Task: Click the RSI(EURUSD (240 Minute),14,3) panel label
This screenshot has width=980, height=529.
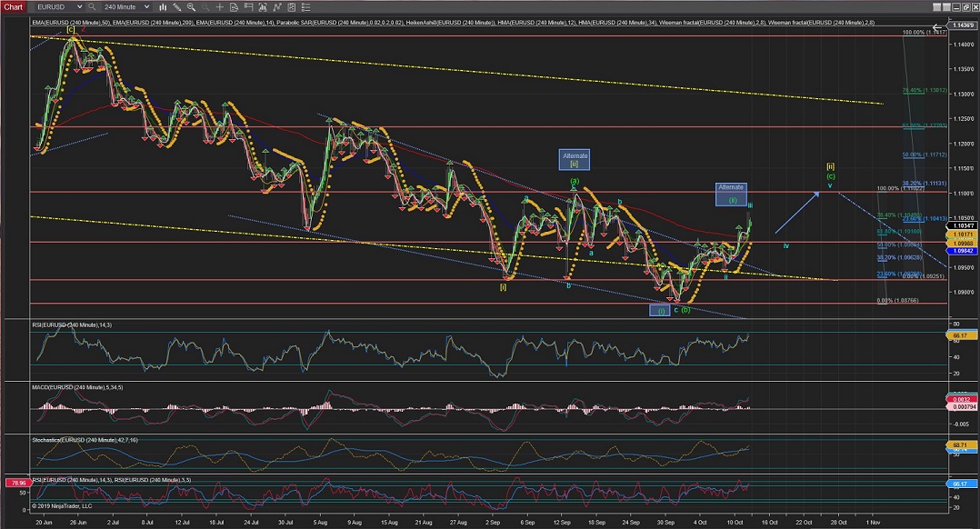Action: tap(72, 324)
